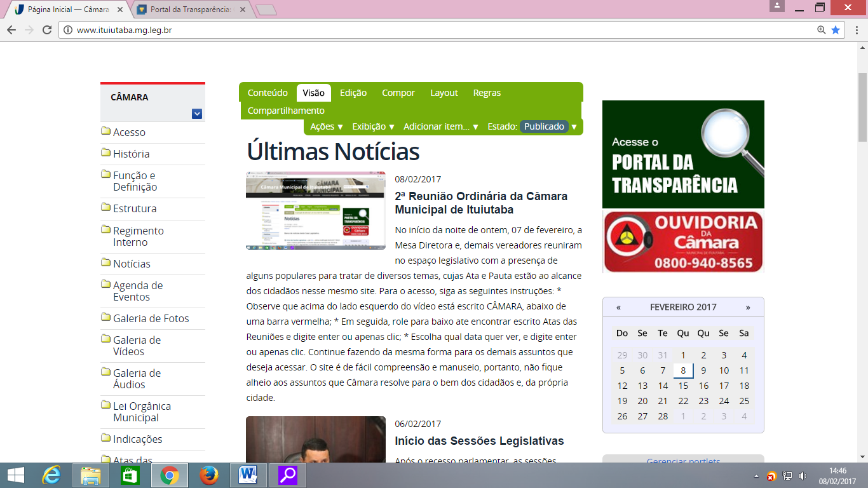Open the Portal da Transparência banner
The image size is (868, 488).
(683, 154)
